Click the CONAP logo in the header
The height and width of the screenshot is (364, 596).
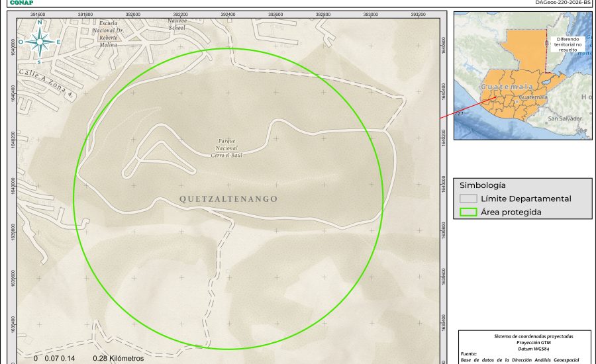[20, 2]
